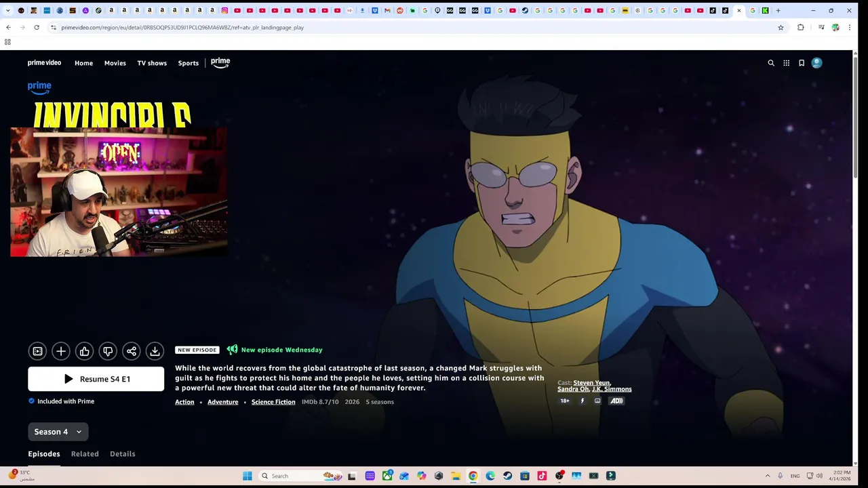Image resolution: width=868 pixels, height=488 pixels.
Task: Open the Windows Start menu
Action: pyautogui.click(x=248, y=476)
